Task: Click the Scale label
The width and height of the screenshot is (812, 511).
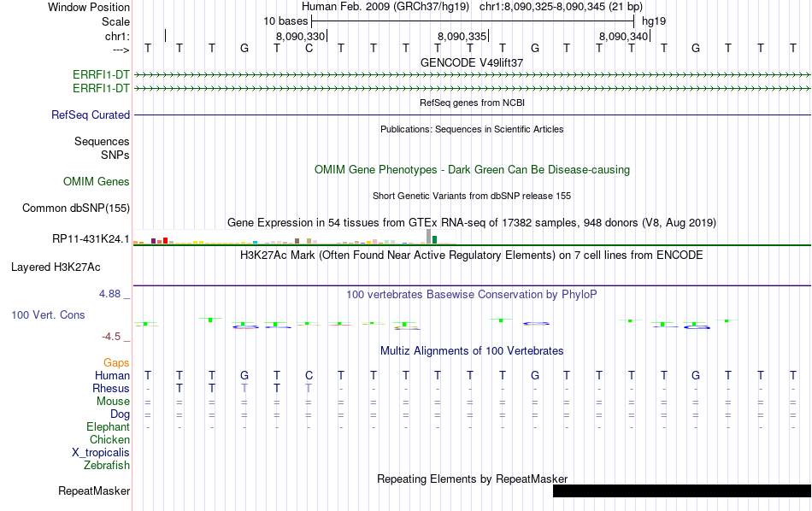Action: click(x=115, y=21)
